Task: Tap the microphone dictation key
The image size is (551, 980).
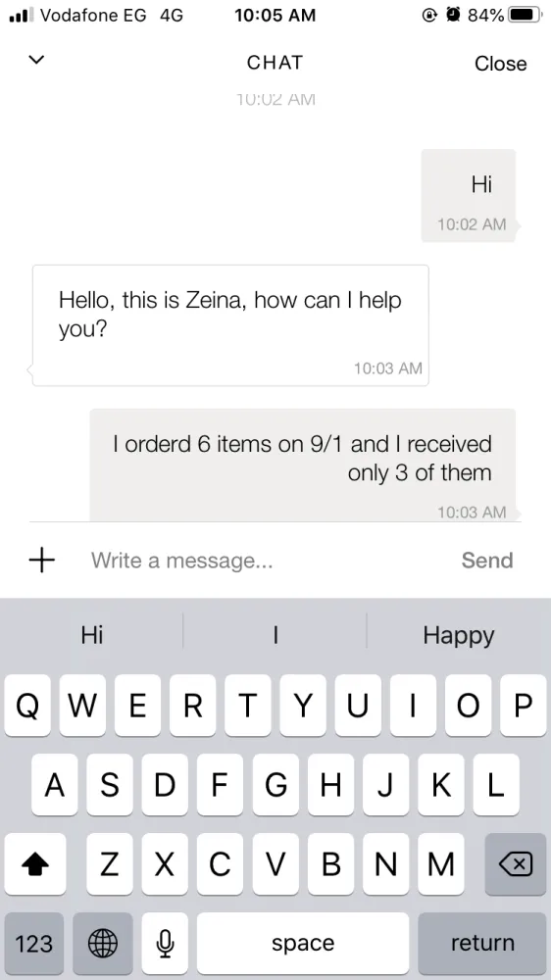Action: (165, 943)
